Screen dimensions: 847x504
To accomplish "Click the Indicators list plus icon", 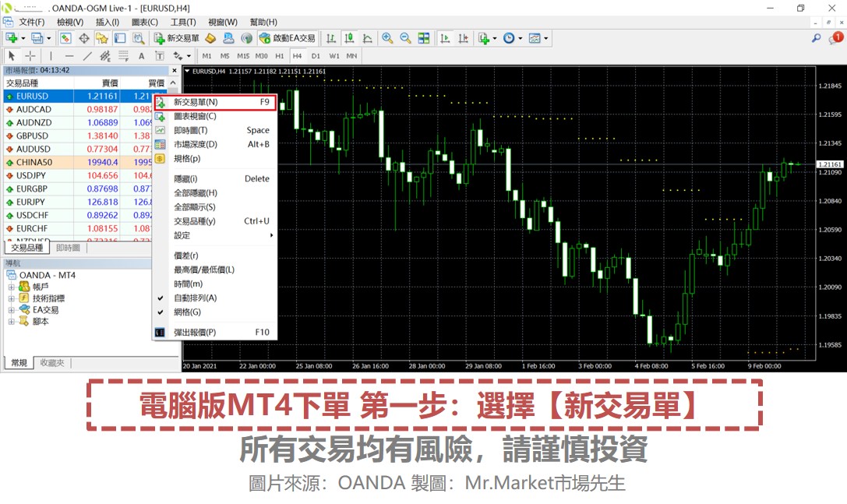I will pyautogui.click(x=483, y=38).
